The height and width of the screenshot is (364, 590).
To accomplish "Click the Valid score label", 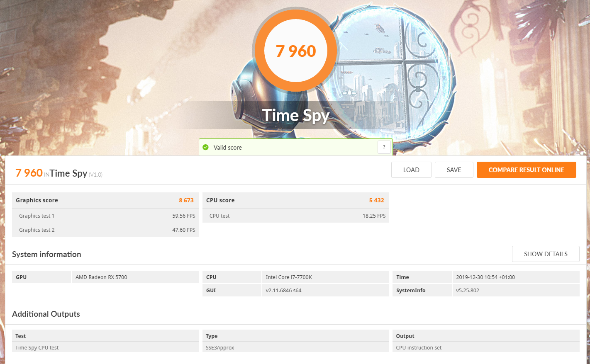I will (x=227, y=147).
